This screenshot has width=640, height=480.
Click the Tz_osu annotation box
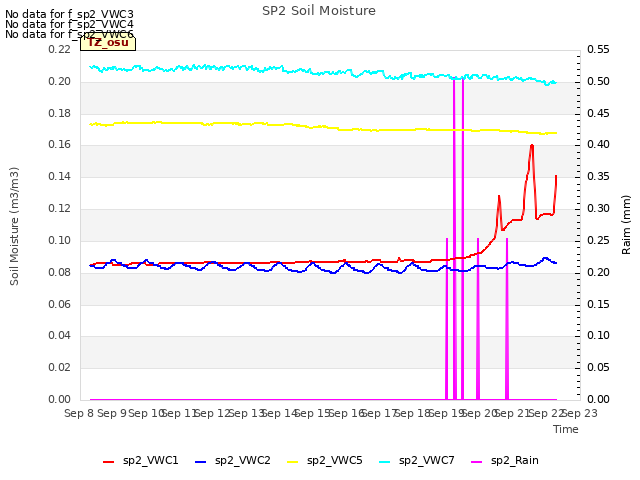pos(108,43)
